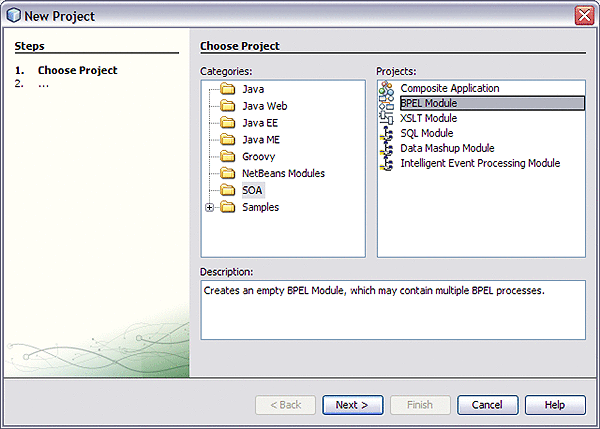Screen dimensions: 600x429
Task: Select the Samples category label
Action: (x=260, y=207)
